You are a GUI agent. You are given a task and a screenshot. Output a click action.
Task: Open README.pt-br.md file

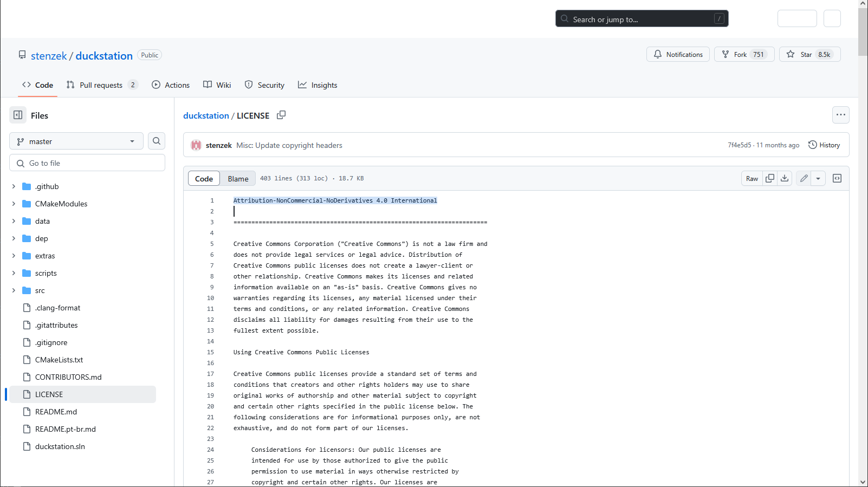[x=66, y=429]
